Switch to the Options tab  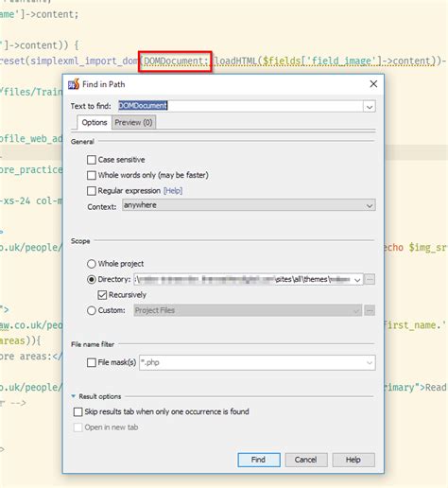(95, 122)
